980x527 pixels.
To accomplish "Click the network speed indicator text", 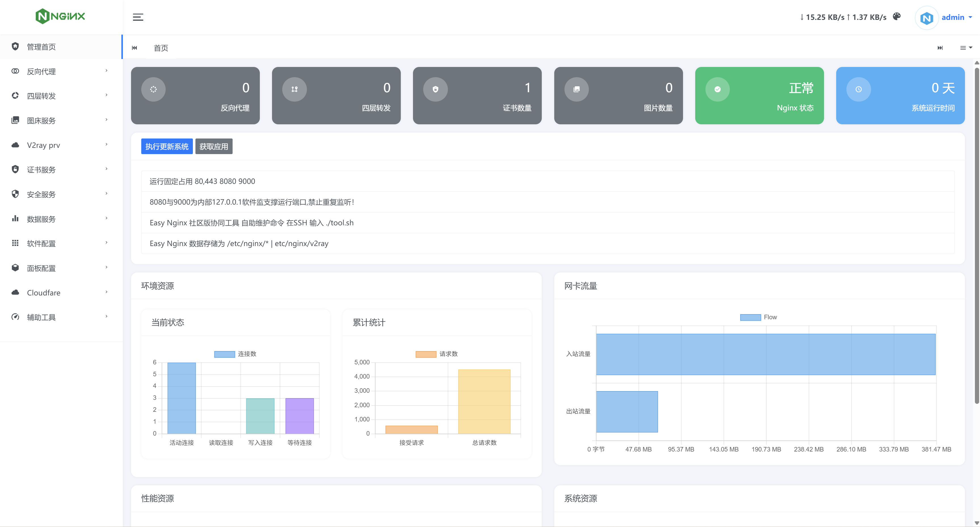I will click(x=843, y=18).
